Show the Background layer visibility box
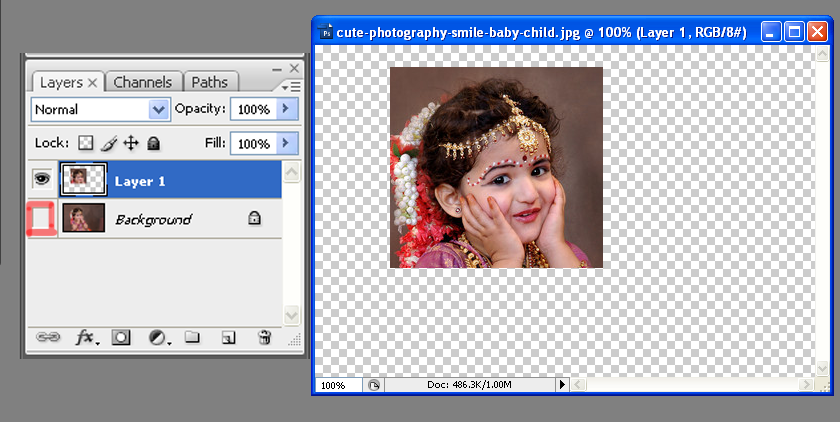The image size is (840, 422). click(x=42, y=218)
